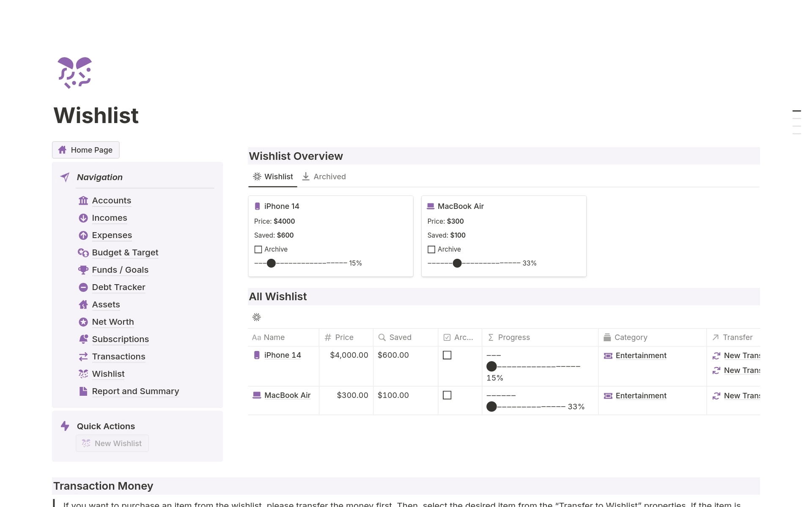This screenshot has height=507, width=812.
Task: Click the Transactions arrows icon
Action: [x=83, y=356]
